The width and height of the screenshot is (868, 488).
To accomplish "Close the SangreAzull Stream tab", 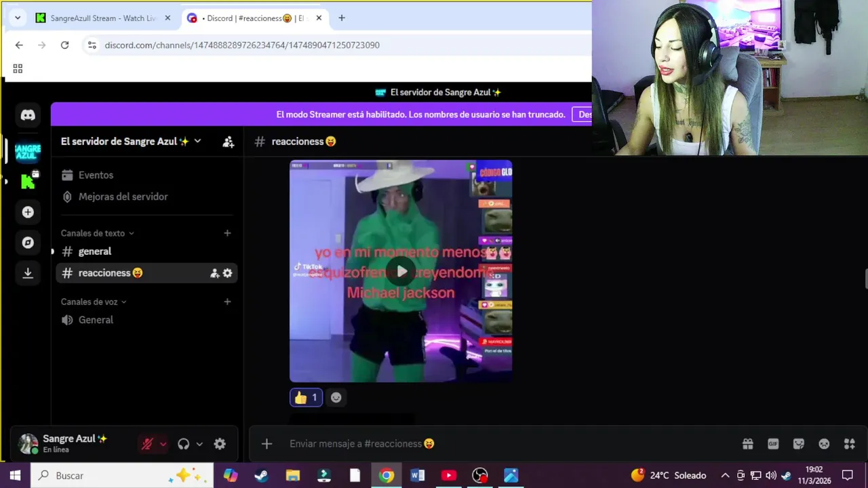I will pos(167,18).
